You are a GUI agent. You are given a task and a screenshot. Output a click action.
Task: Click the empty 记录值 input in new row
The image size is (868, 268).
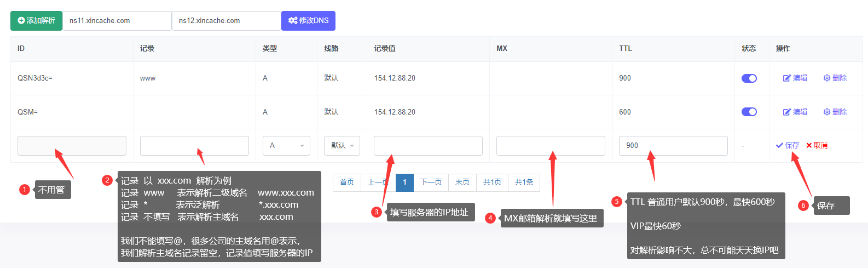pyautogui.click(x=428, y=146)
